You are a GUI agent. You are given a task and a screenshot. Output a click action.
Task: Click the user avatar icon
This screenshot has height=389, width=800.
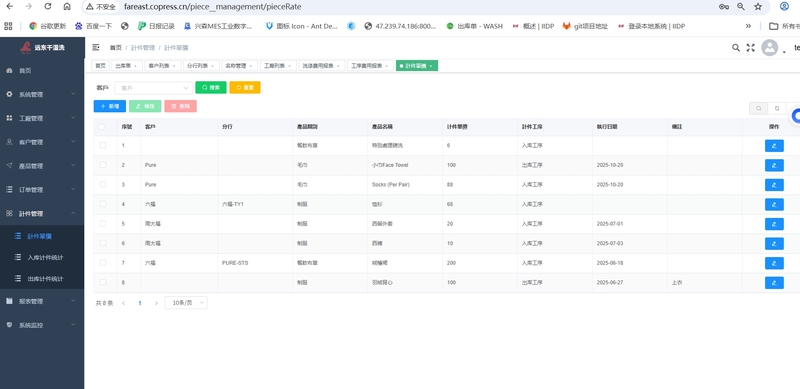coord(769,47)
